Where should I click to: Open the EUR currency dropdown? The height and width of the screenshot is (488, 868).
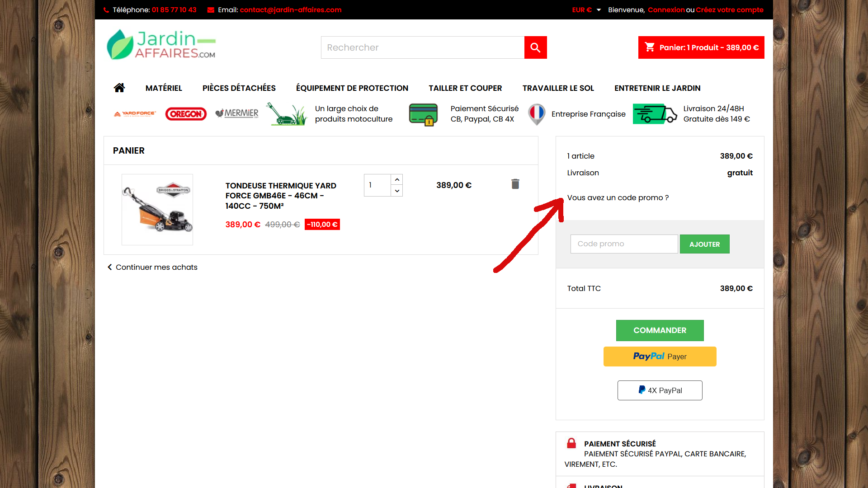[584, 9]
